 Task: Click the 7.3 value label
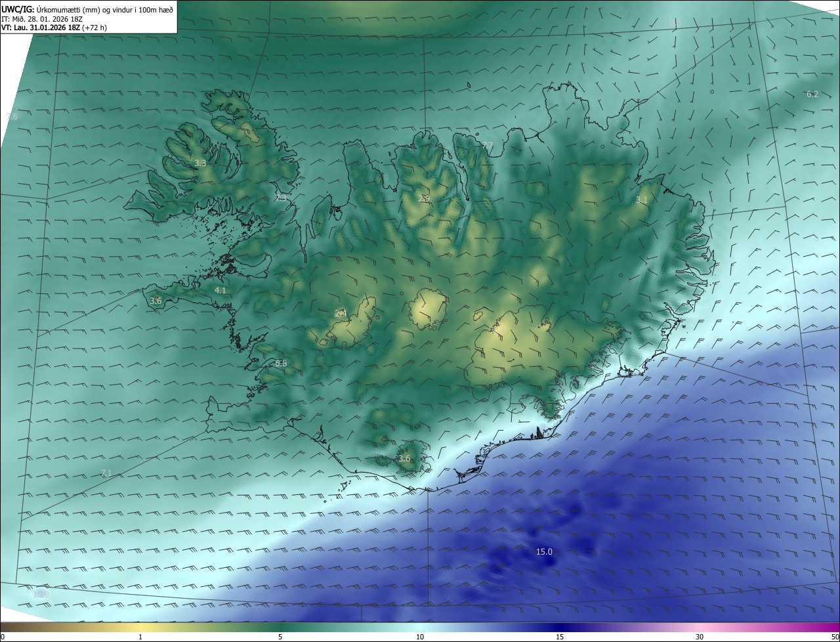[x=281, y=198]
